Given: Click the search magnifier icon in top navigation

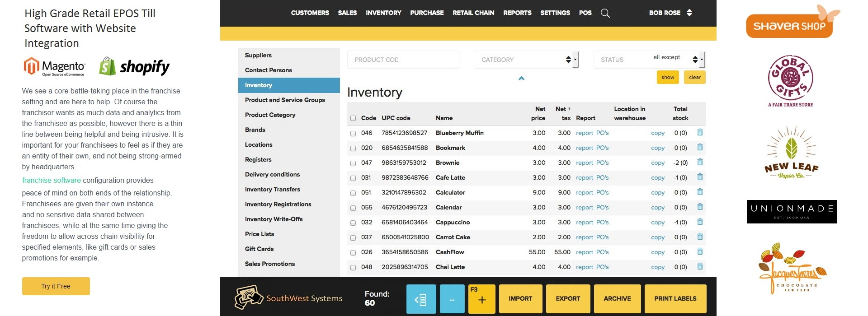Looking at the screenshot, I should click(605, 13).
